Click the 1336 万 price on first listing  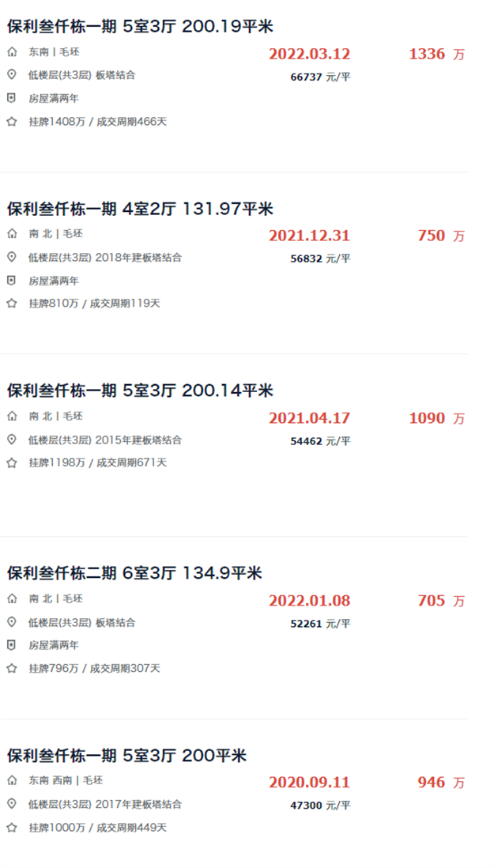[x=432, y=54]
